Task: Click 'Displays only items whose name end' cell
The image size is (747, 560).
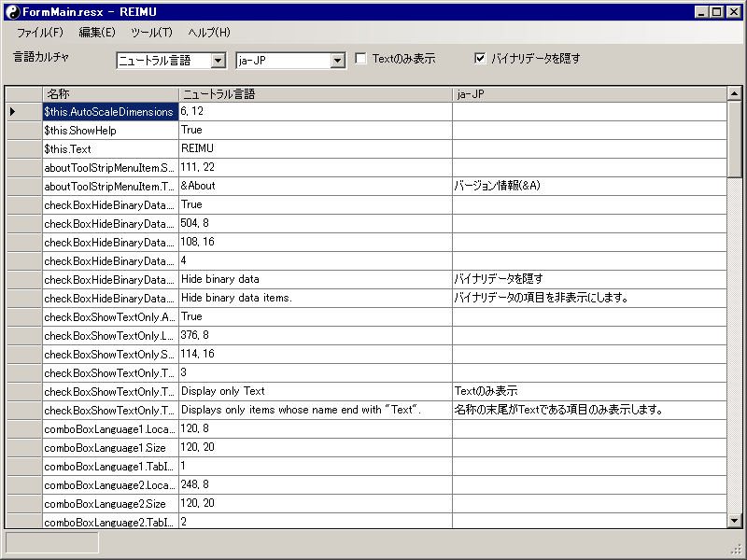Action: (316, 410)
